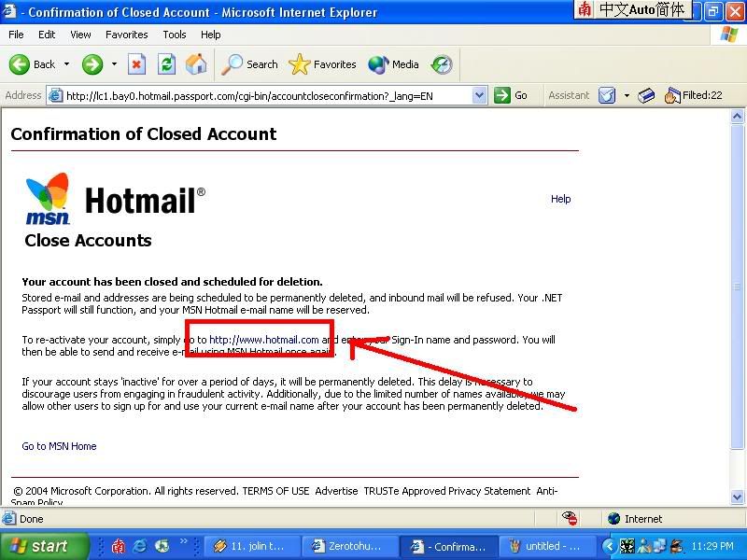Viewport: 747px width, 560px height.
Task: Open the View menu
Action: pos(80,35)
